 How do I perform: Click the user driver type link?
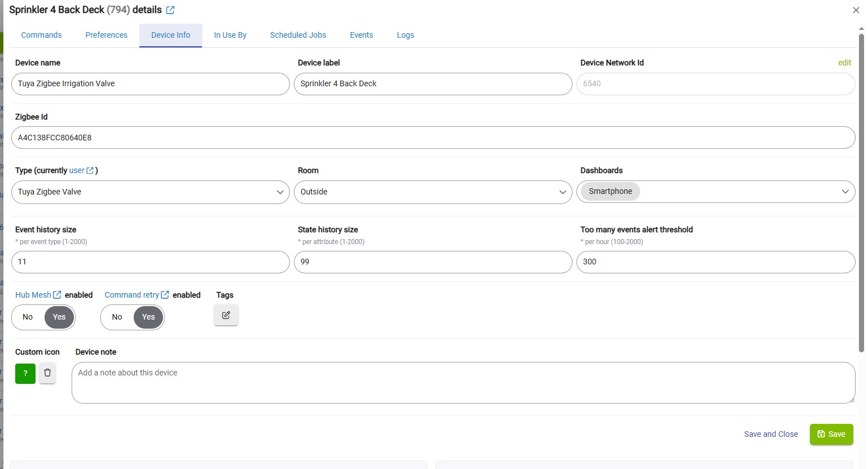pos(77,170)
